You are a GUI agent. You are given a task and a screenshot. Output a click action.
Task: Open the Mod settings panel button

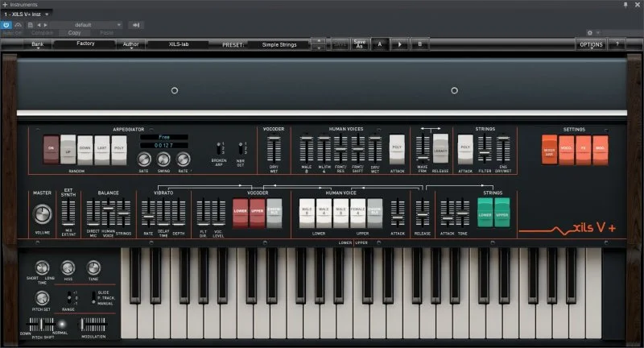[600, 150]
